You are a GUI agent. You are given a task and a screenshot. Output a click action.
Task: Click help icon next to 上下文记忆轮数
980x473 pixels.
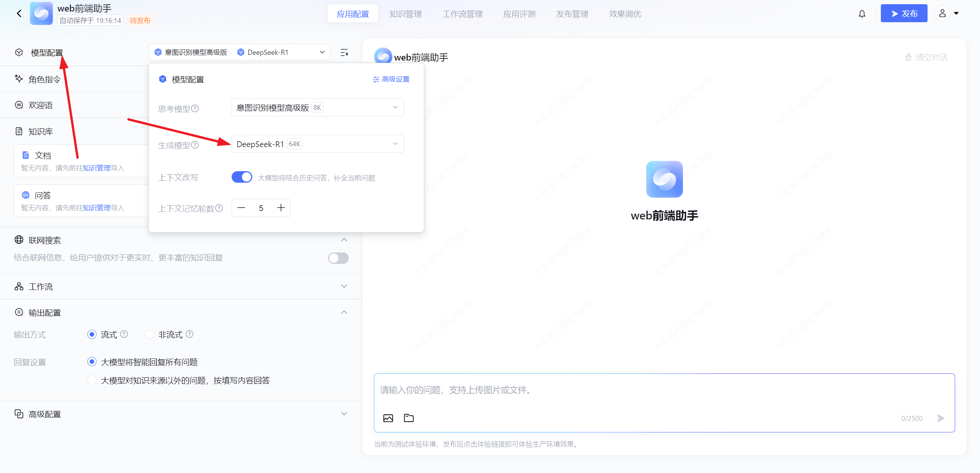coord(219,208)
